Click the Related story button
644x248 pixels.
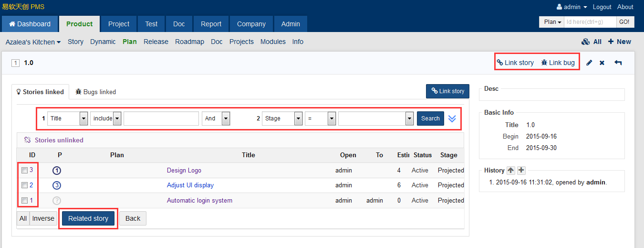click(x=88, y=218)
